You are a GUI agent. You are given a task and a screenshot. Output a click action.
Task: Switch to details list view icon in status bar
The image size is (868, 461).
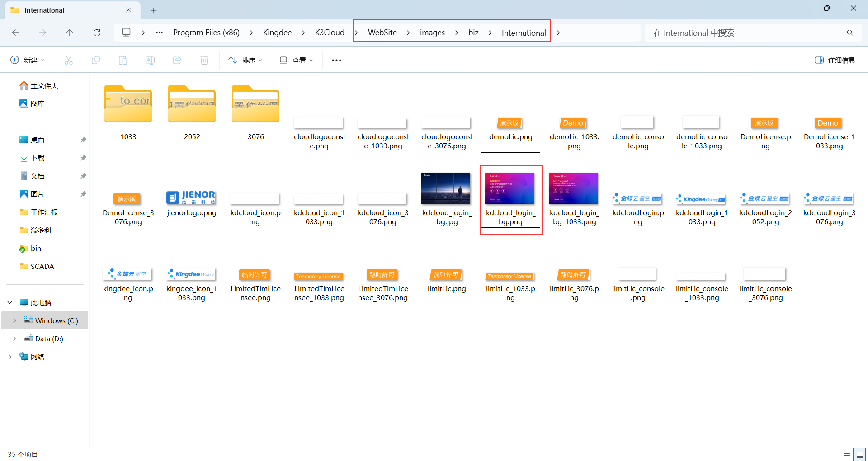click(x=847, y=454)
